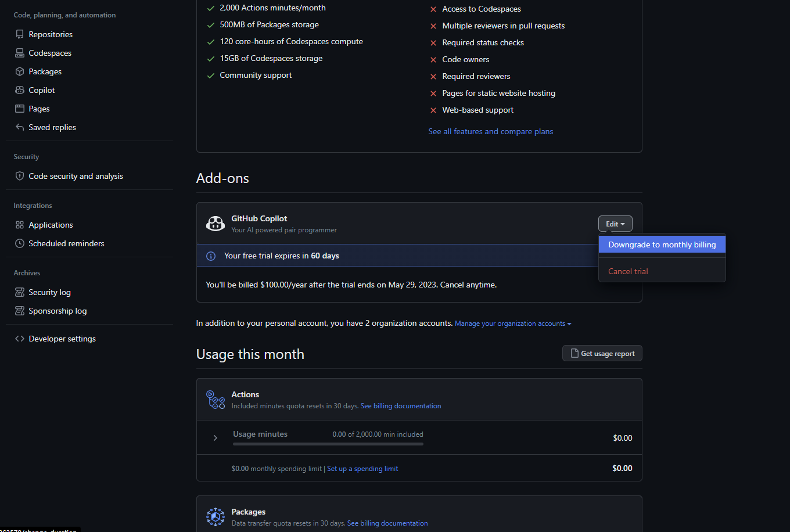Click the Packages box icon in sidebar

(20, 71)
